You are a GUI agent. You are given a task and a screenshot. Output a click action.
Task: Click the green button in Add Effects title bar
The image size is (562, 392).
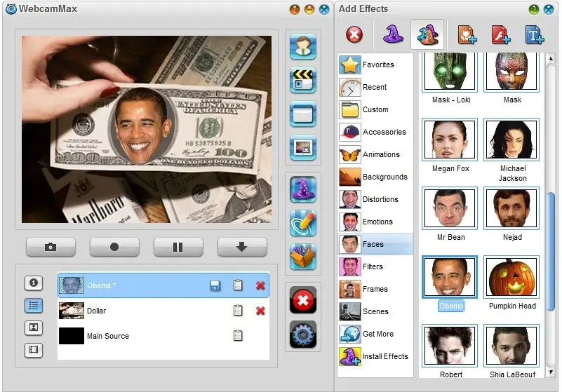click(x=534, y=9)
